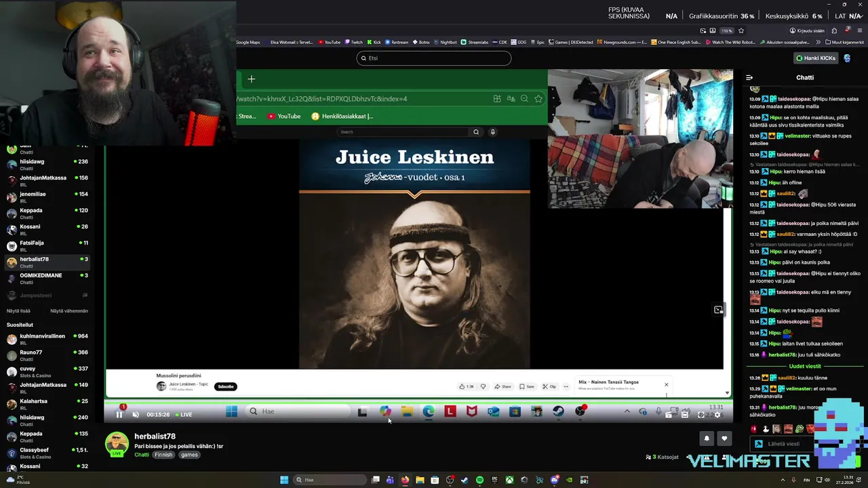Image resolution: width=868 pixels, height=488 pixels.
Task: Open Nightbot bookmark in toolbar
Action: coord(445,42)
